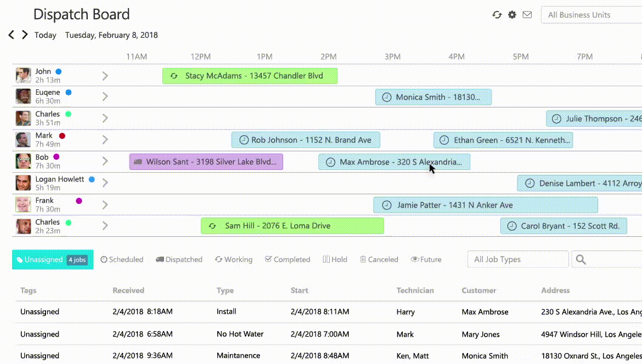The height and width of the screenshot is (364, 642).
Task: Click the Today button
Action: [x=45, y=35]
